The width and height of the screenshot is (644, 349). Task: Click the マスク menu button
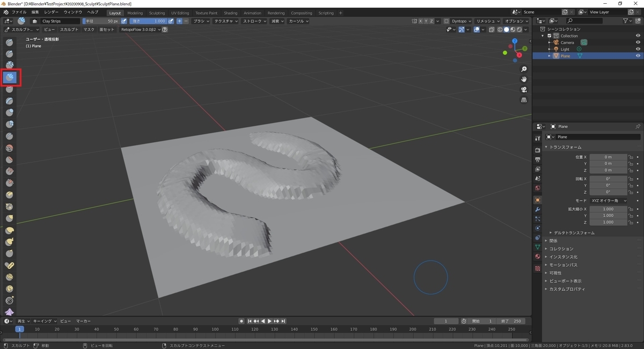coord(89,30)
